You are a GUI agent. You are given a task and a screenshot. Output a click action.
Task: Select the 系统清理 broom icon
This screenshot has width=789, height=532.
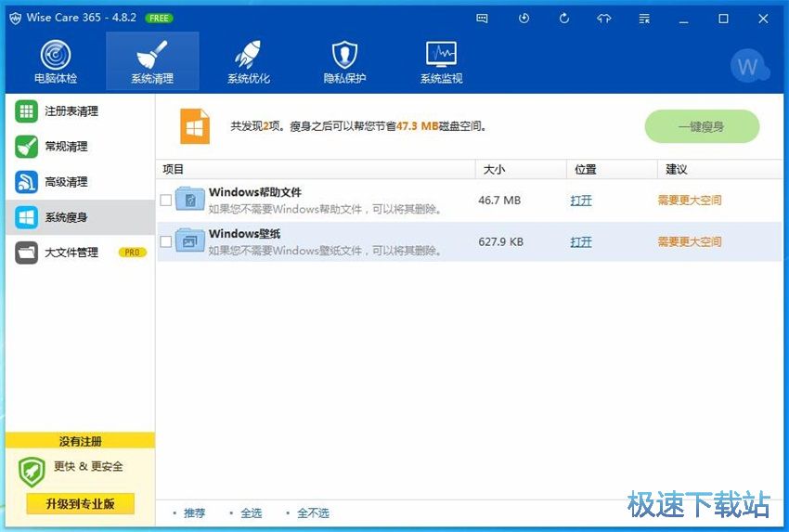(x=152, y=55)
